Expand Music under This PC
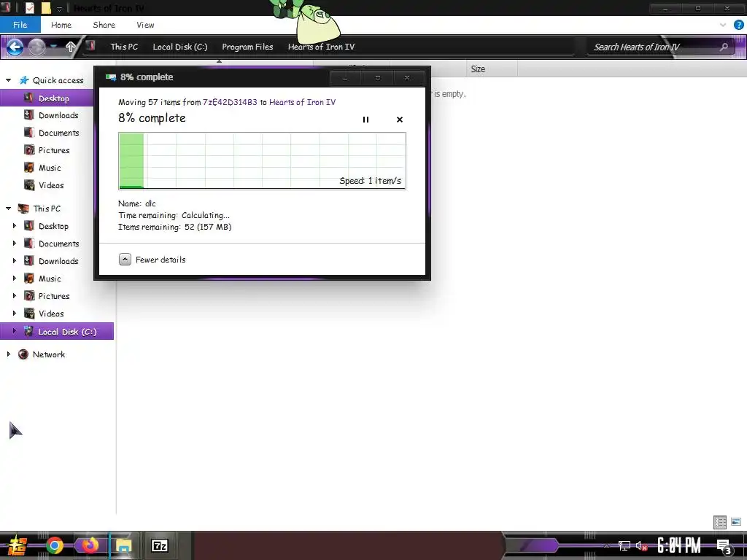 tap(15, 278)
